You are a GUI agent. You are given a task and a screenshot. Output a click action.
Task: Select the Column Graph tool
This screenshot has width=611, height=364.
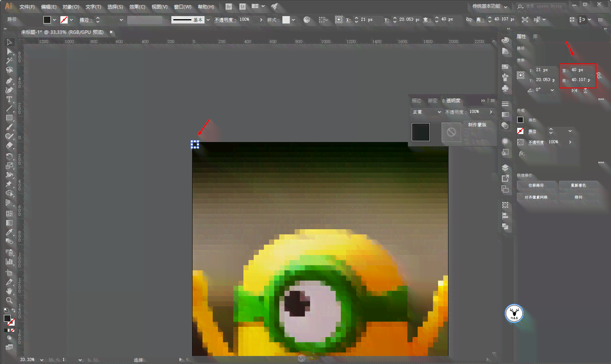[9, 262]
